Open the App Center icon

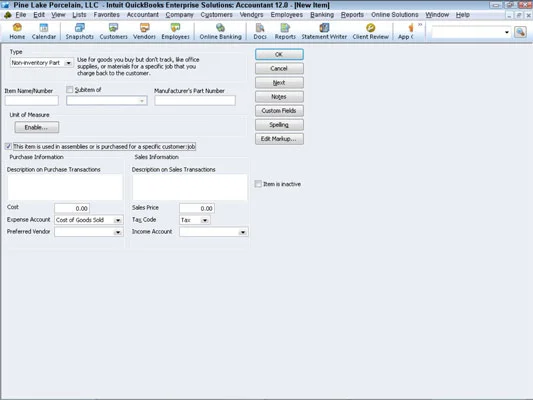click(x=406, y=31)
